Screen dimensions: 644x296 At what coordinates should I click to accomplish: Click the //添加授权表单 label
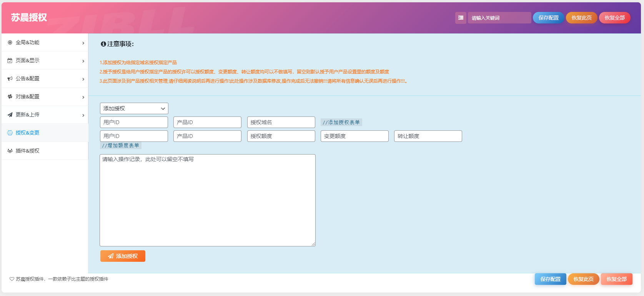[341, 122]
